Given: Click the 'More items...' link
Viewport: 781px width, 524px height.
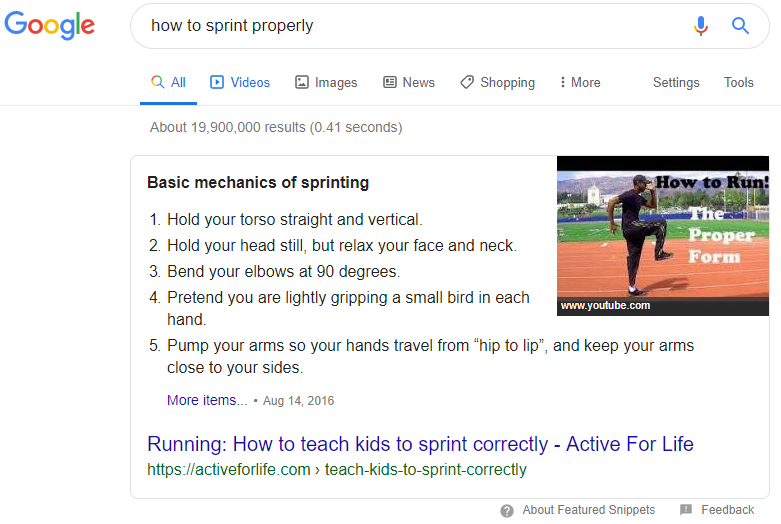Looking at the screenshot, I should coord(207,400).
